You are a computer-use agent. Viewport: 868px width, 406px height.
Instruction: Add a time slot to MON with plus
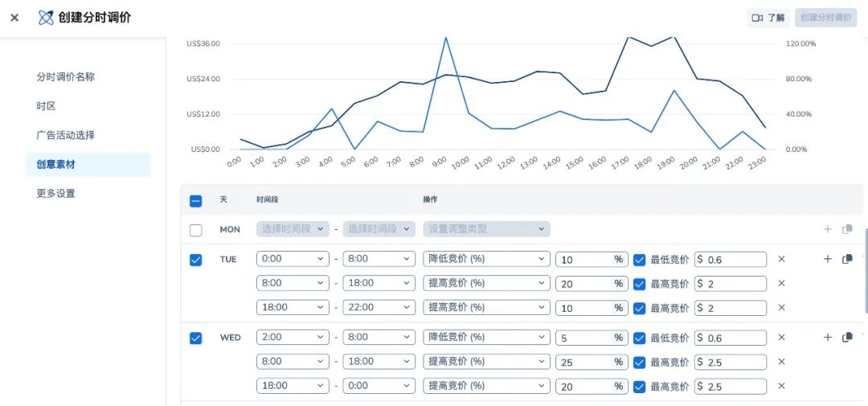[828, 229]
